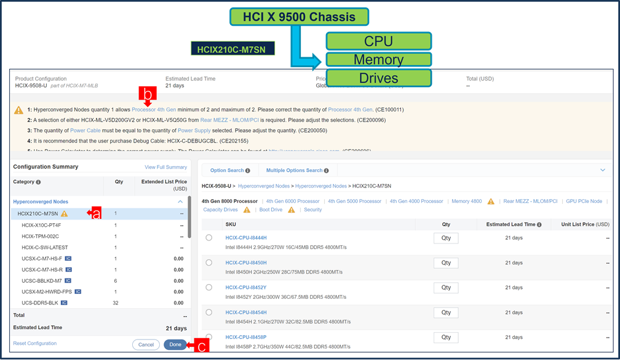Switch to 4th Gen 5000 Processor tab
This screenshot has height=364, width=620.
[355, 202]
